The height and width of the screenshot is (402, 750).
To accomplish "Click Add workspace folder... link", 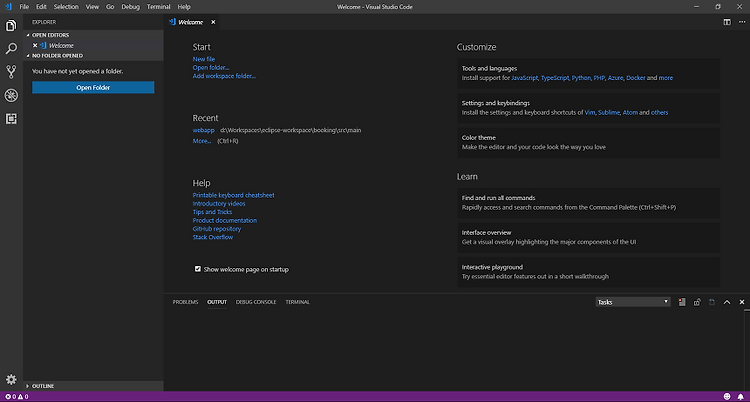I will pyautogui.click(x=224, y=76).
